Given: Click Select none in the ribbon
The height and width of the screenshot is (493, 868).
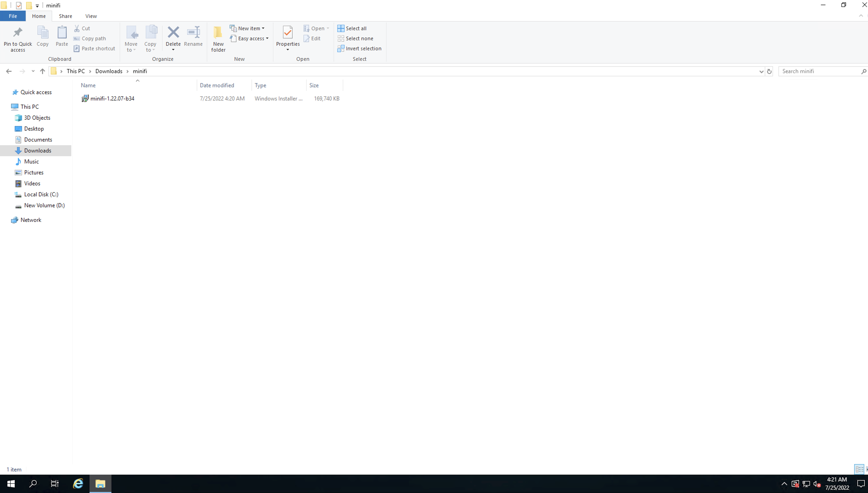Looking at the screenshot, I should (x=355, y=39).
